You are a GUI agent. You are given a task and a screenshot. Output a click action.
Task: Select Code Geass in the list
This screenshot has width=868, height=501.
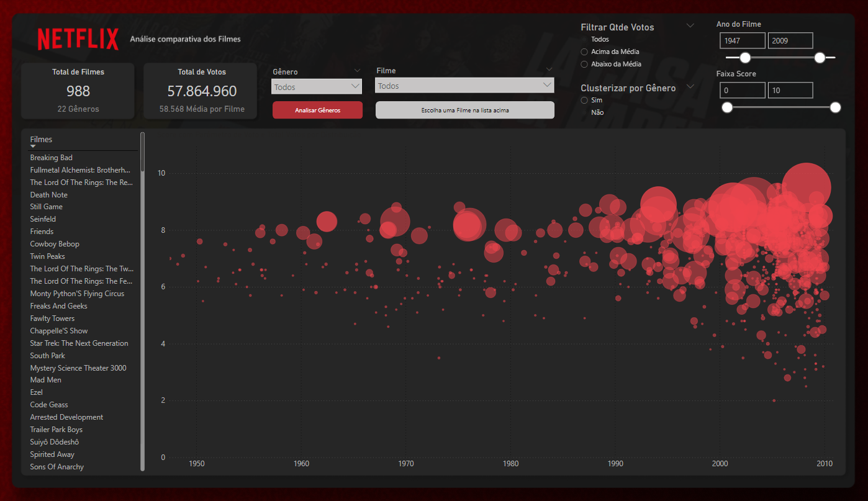[x=49, y=405]
